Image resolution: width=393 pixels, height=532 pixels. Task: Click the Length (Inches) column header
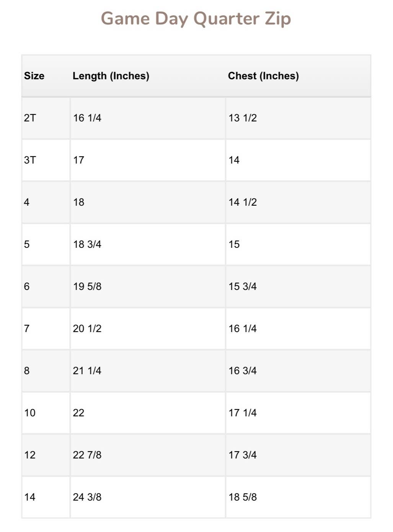111,76
